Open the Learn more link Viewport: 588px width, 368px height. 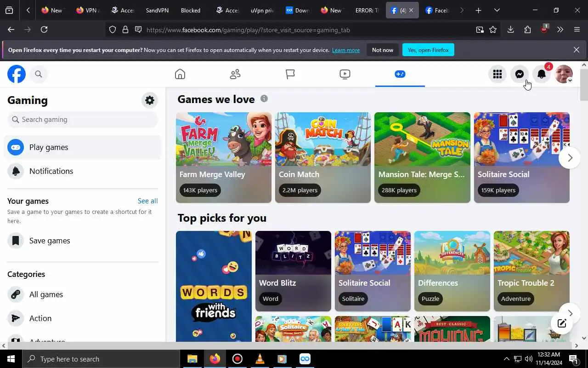pyautogui.click(x=346, y=50)
